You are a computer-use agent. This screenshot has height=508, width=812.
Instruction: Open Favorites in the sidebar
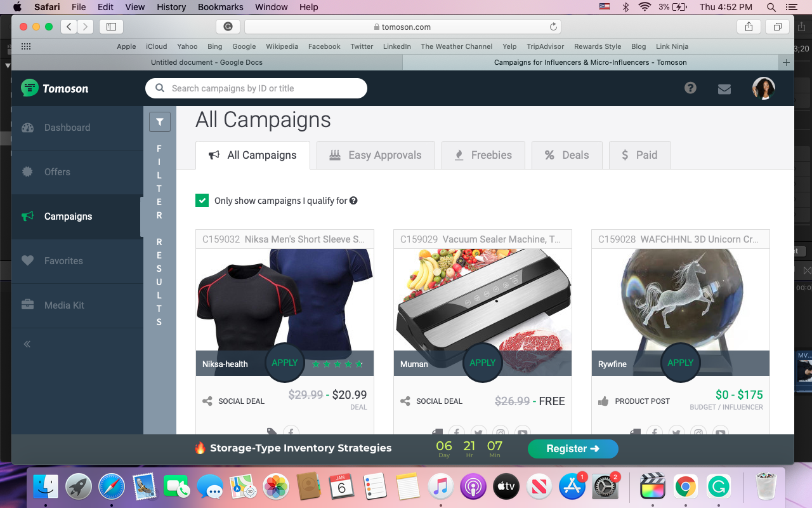77,261
